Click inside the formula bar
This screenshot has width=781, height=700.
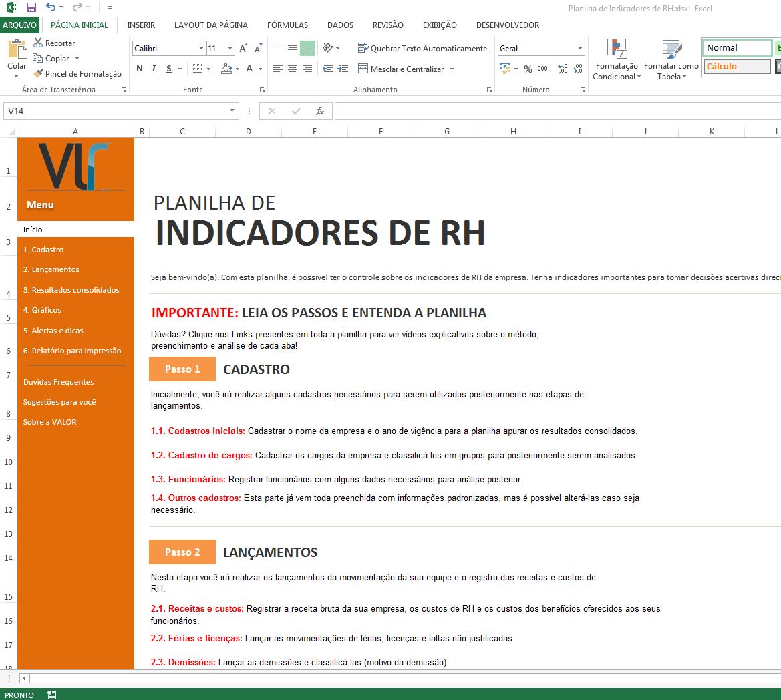click(x=557, y=111)
